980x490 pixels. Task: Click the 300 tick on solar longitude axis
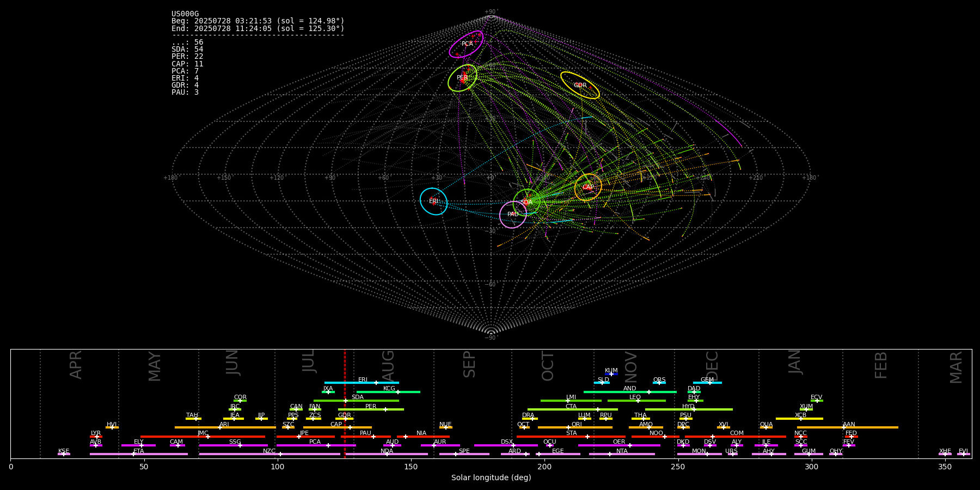coord(811,467)
